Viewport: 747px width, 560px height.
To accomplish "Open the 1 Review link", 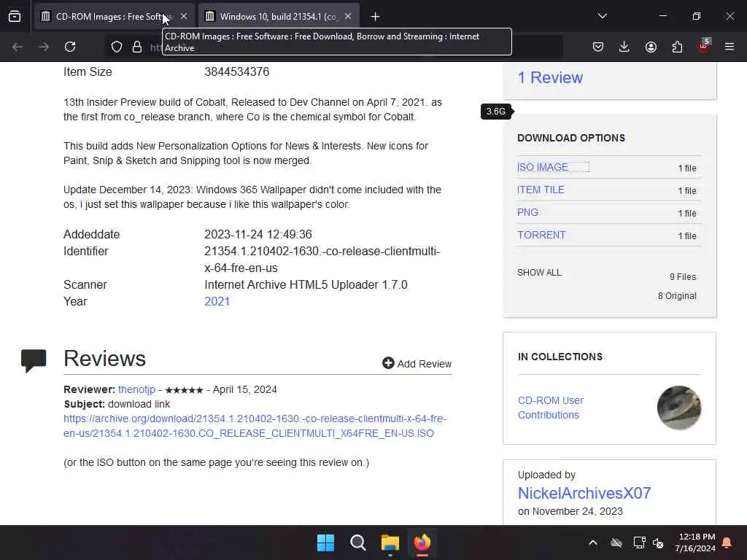I will (550, 77).
